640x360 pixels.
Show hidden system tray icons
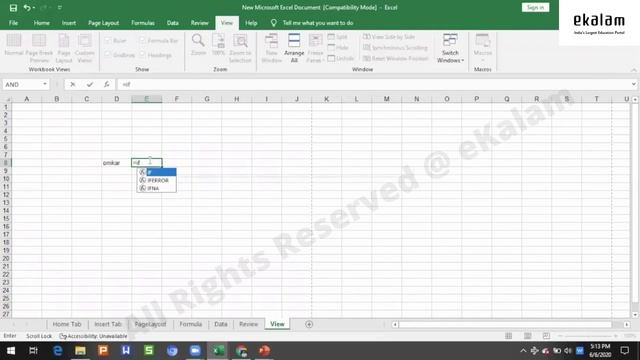[523, 351]
